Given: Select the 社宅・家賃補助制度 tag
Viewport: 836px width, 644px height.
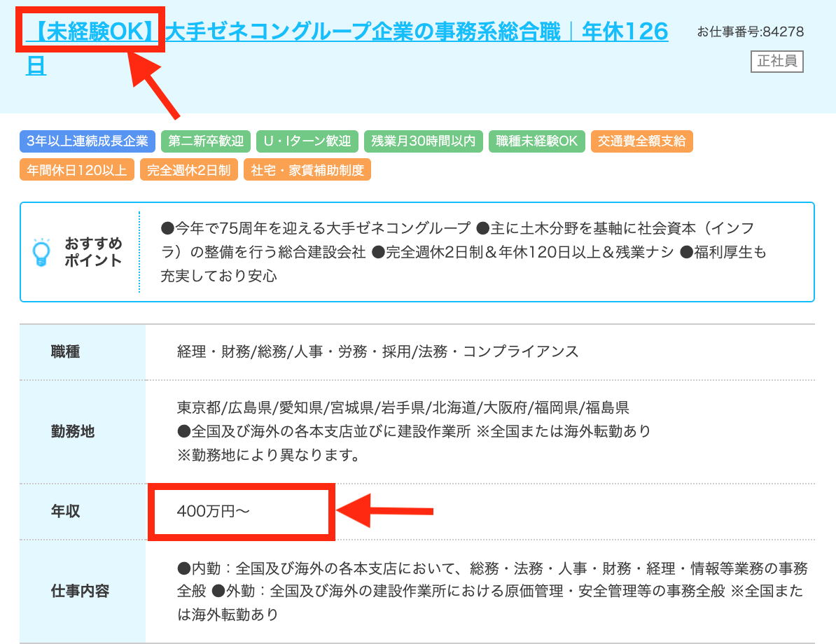Looking at the screenshot, I should click(x=307, y=170).
